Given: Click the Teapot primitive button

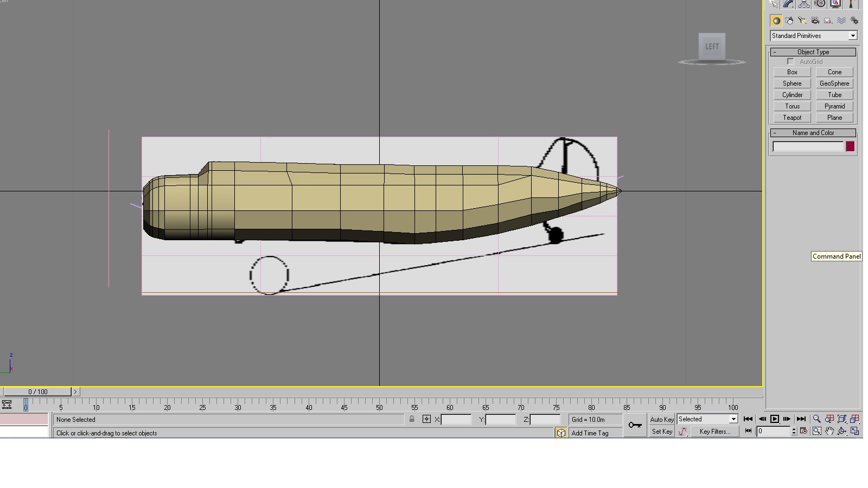Looking at the screenshot, I should (792, 118).
